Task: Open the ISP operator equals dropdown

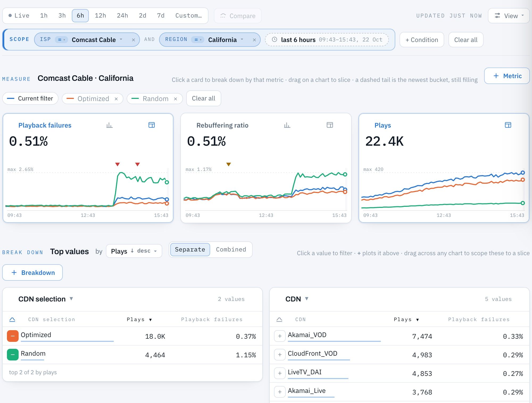Action: (61, 40)
